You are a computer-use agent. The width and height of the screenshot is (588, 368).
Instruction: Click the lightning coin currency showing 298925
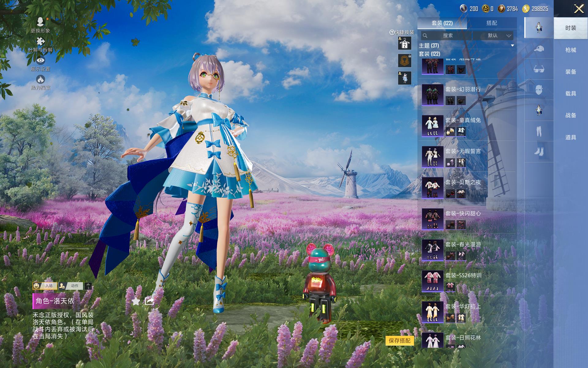526,9
